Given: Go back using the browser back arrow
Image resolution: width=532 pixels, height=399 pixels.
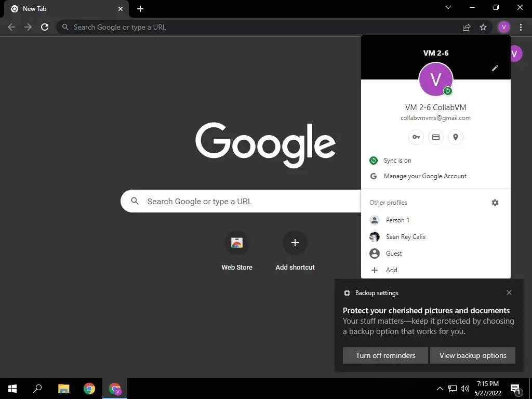Looking at the screenshot, I should click(x=11, y=27).
